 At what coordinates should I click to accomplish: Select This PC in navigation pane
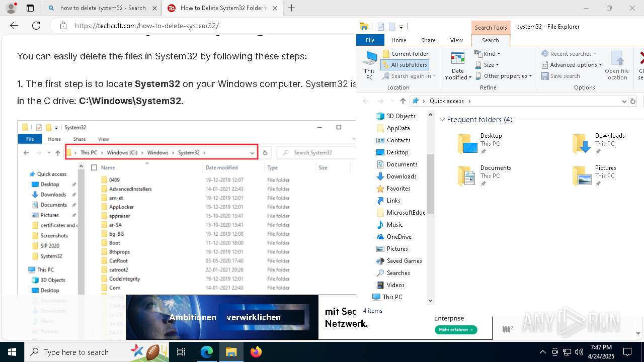[x=392, y=297]
